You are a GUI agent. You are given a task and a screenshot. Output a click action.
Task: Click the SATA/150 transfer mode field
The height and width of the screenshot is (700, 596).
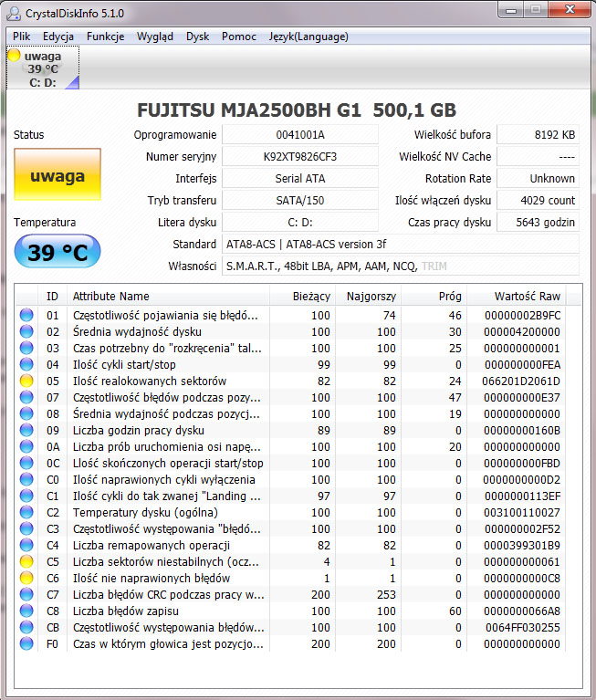click(x=300, y=200)
